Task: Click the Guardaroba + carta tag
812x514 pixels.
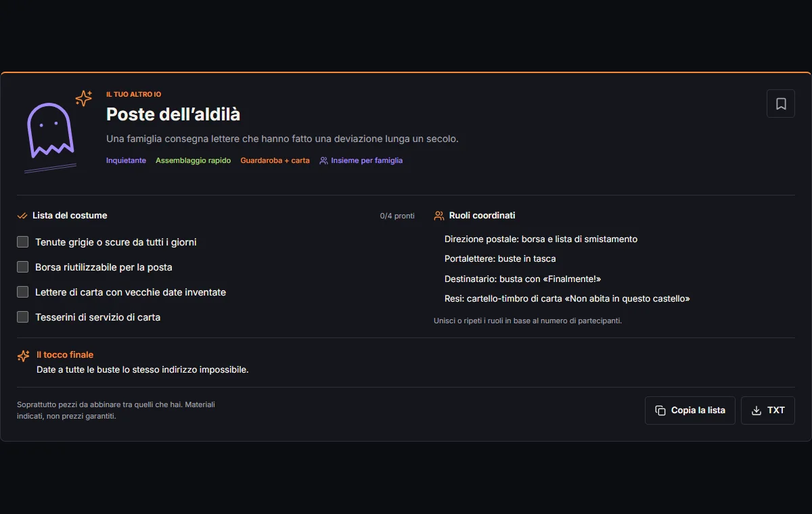Action: (x=275, y=161)
